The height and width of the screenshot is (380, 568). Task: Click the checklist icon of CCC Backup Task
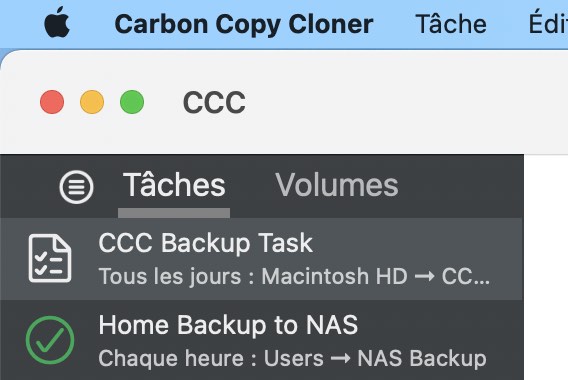tap(50, 258)
